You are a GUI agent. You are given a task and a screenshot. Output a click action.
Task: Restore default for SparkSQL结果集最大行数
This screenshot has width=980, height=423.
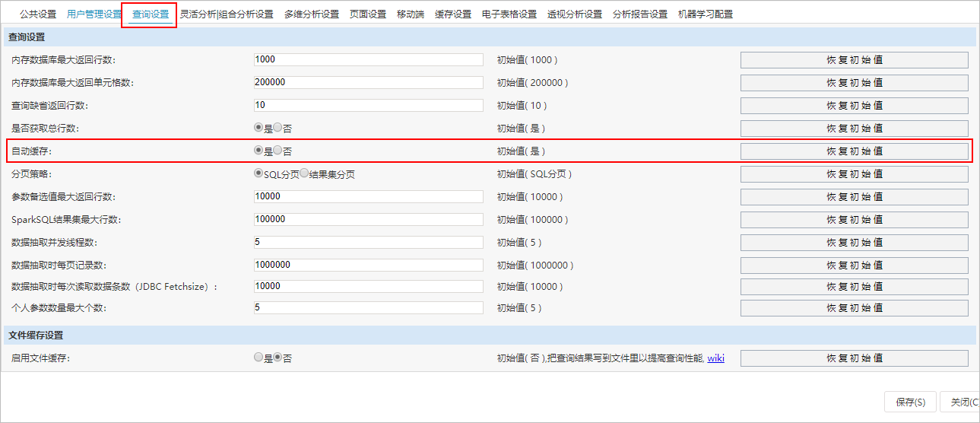click(x=855, y=220)
